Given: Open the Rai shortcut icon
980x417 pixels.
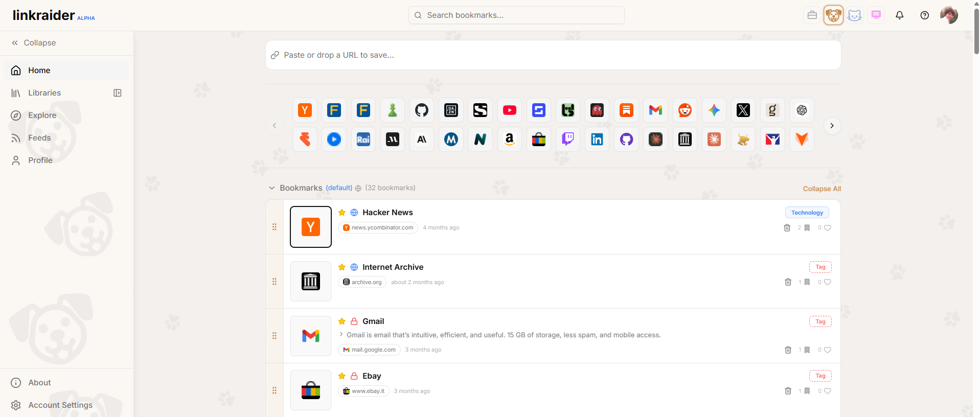Looking at the screenshot, I should pos(363,140).
